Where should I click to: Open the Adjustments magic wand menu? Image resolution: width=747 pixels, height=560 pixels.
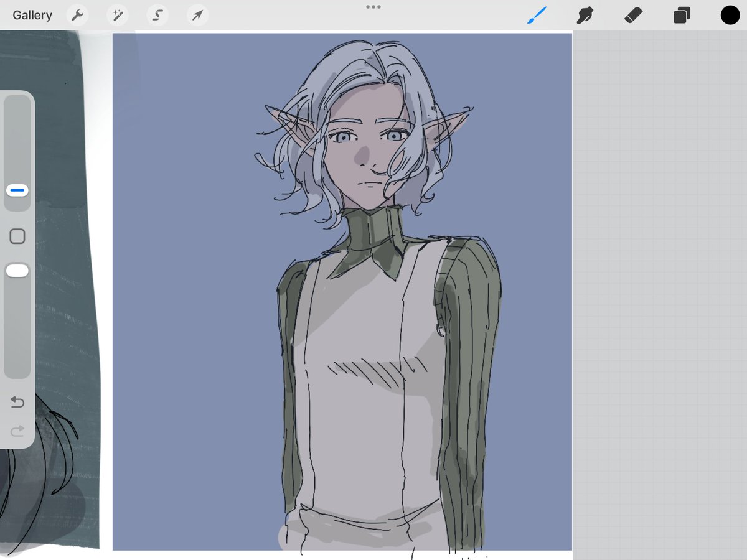coord(117,15)
